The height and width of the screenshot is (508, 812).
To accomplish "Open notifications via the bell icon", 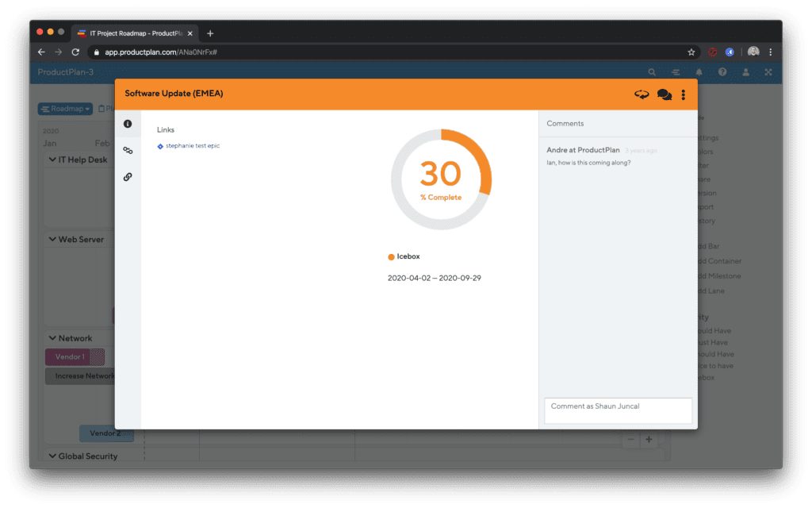I will [698, 71].
